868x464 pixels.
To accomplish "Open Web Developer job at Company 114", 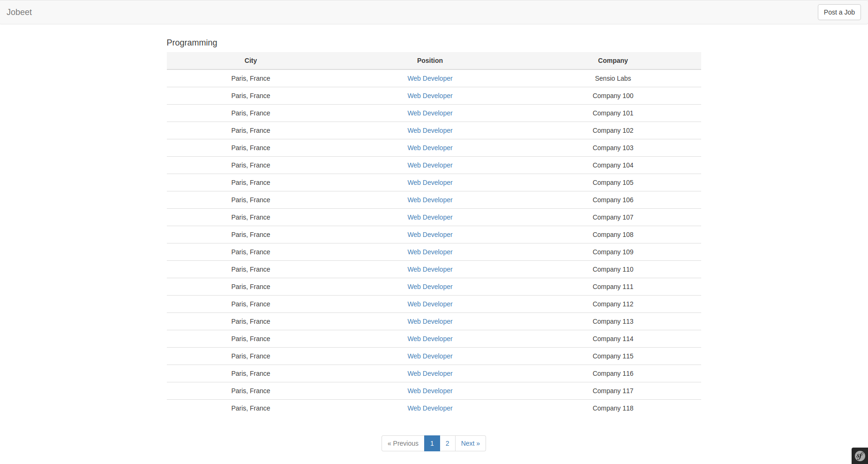I will [430, 339].
